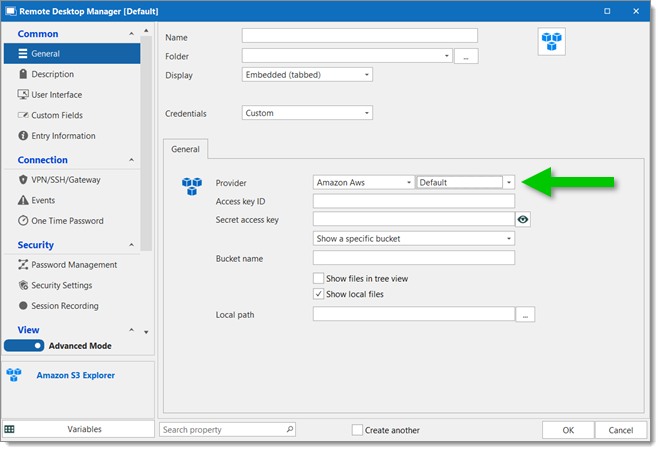Open the Default region dropdown beside Provider
Viewport: 661px width, 452px height.
pyautogui.click(x=509, y=182)
